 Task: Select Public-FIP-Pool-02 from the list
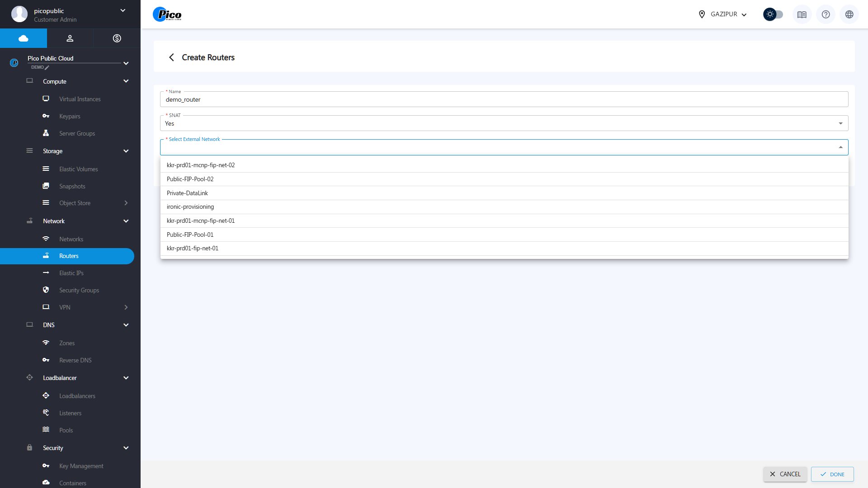coord(190,179)
